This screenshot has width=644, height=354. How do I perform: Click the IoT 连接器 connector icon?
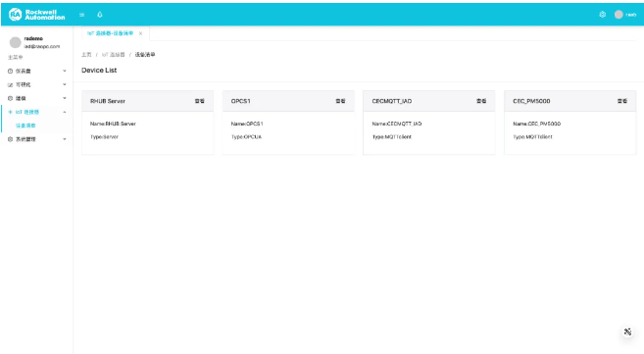pos(10,112)
